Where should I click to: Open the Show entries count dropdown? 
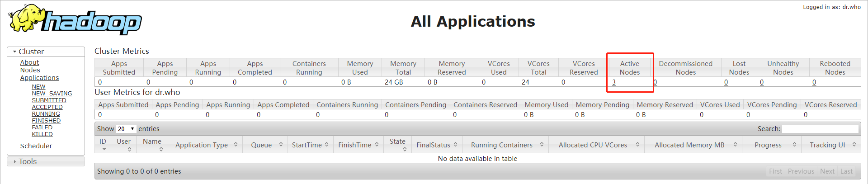(x=126, y=129)
